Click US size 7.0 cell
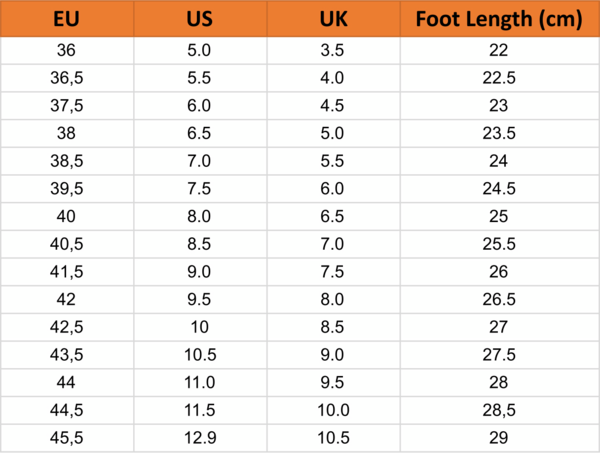This screenshot has height=453, width=600. (x=199, y=161)
